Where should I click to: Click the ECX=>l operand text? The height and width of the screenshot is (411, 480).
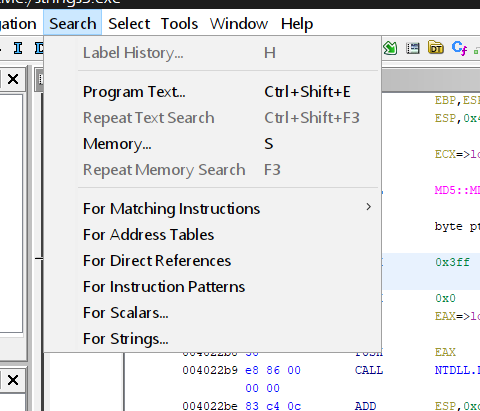coord(457,154)
